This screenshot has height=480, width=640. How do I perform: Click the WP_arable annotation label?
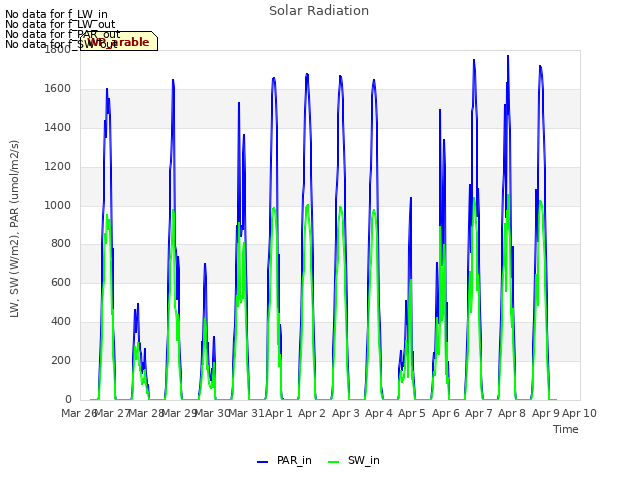pyautogui.click(x=119, y=42)
